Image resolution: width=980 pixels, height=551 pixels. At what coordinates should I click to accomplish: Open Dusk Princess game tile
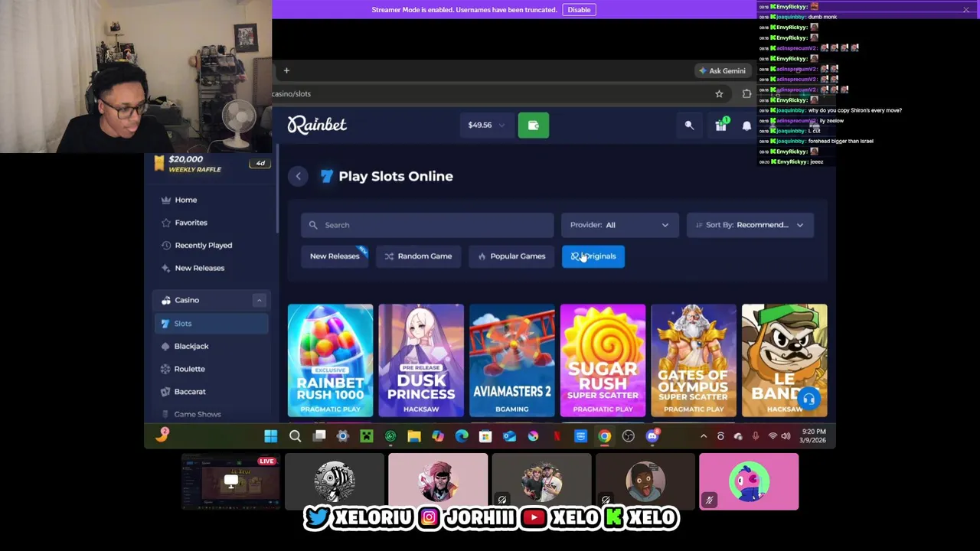pos(421,360)
